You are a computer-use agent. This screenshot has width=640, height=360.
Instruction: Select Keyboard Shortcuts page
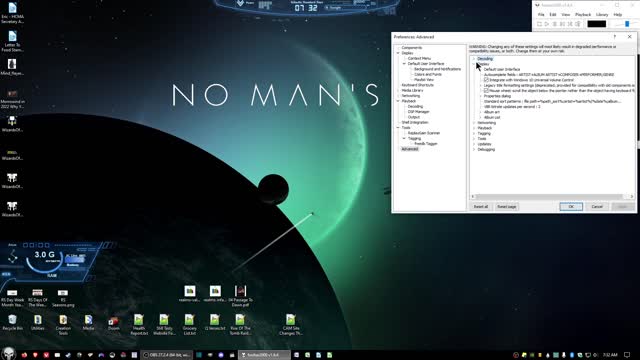tap(418, 85)
